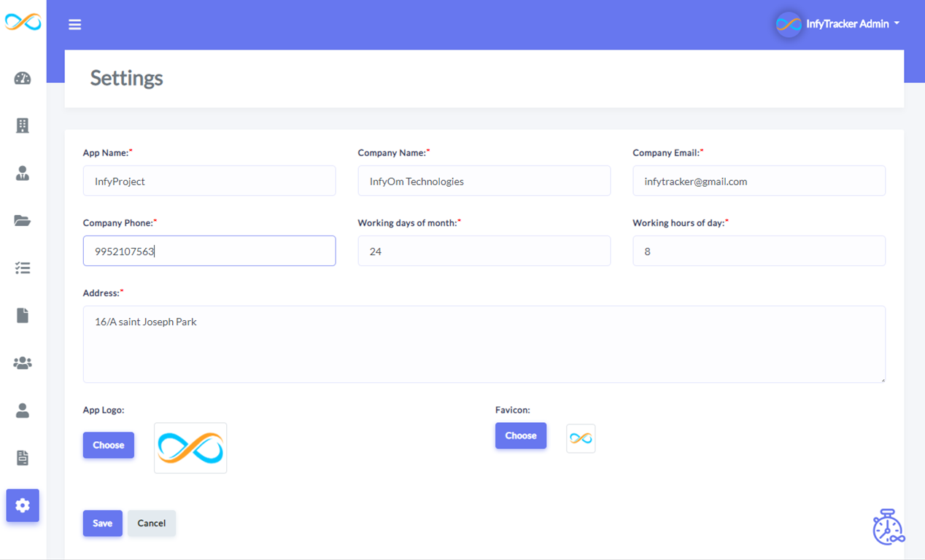Click inside the Company Email field

(x=759, y=181)
